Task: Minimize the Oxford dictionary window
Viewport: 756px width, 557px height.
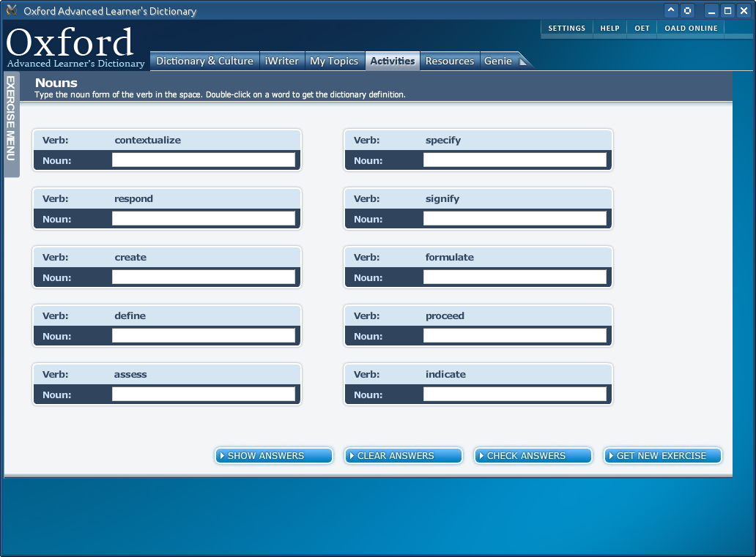Action: 711,10
